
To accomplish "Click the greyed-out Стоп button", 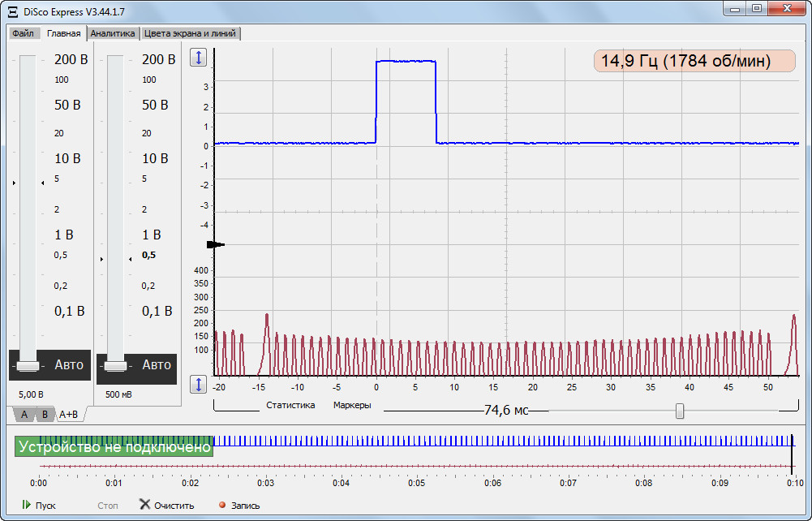I will click(108, 506).
